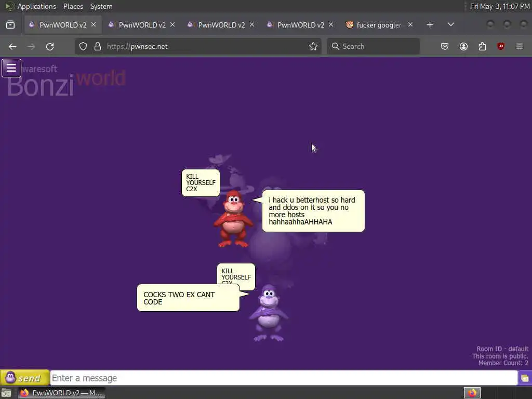Viewport: 532px width, 399px height.
Task: Close the third PwnWORLD v2 tab
Action: [x=252, y=25]
